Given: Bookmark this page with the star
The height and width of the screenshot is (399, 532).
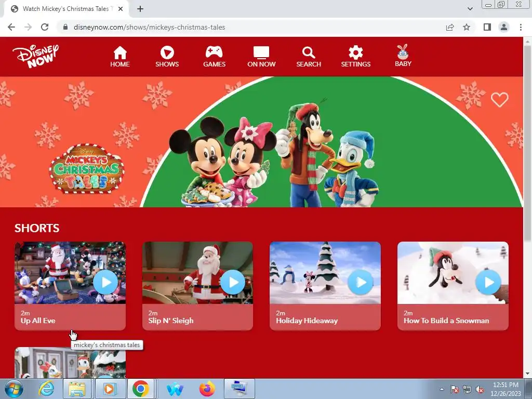Looking at the screenshot, I should (x=467, y=27).
